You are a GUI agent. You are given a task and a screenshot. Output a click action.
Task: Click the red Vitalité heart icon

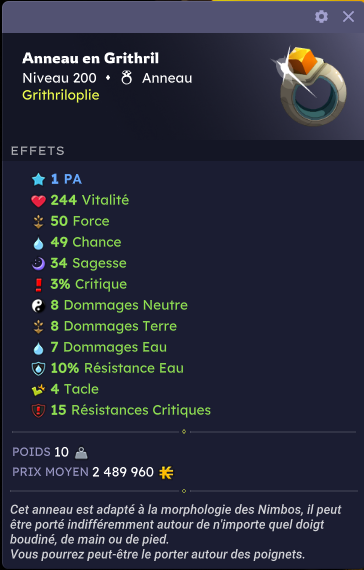click(38, 200)
